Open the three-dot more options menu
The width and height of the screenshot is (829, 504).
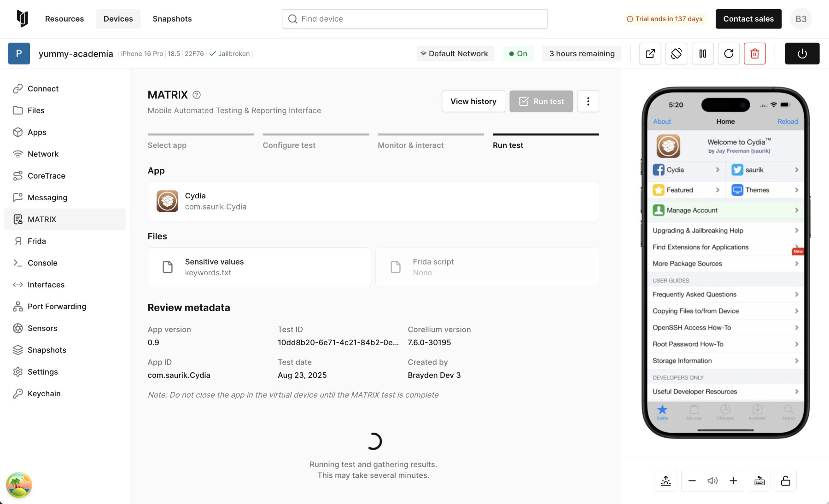[588, 101]
